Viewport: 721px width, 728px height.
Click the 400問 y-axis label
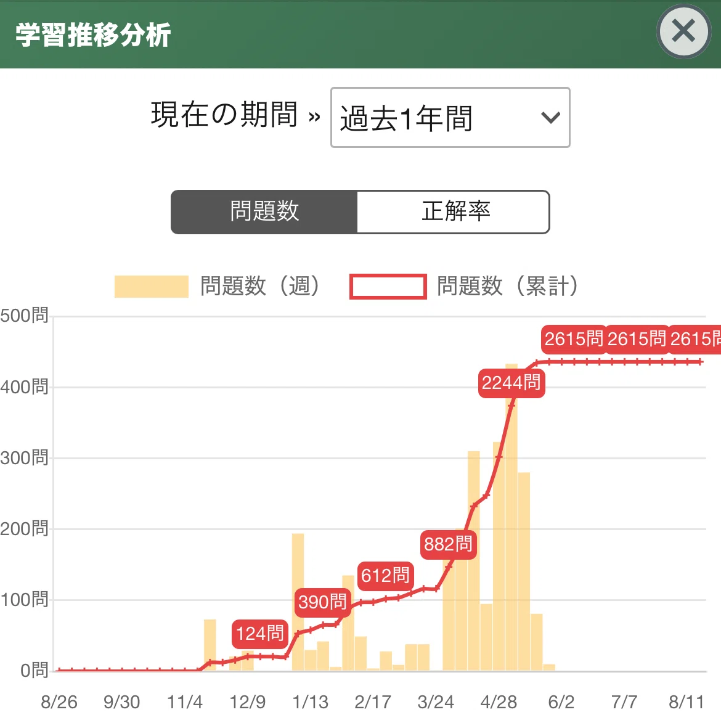coord(24,386)
